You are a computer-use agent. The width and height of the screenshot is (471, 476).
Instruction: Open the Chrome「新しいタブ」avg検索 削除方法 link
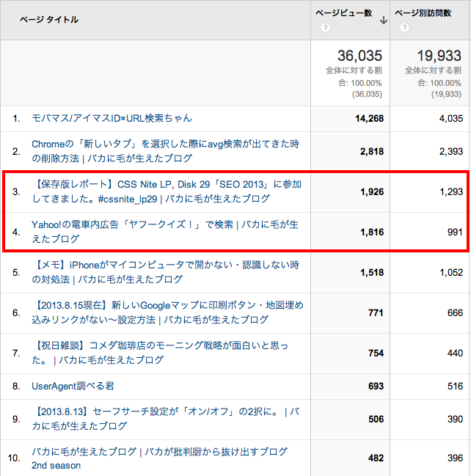[165, 144]
